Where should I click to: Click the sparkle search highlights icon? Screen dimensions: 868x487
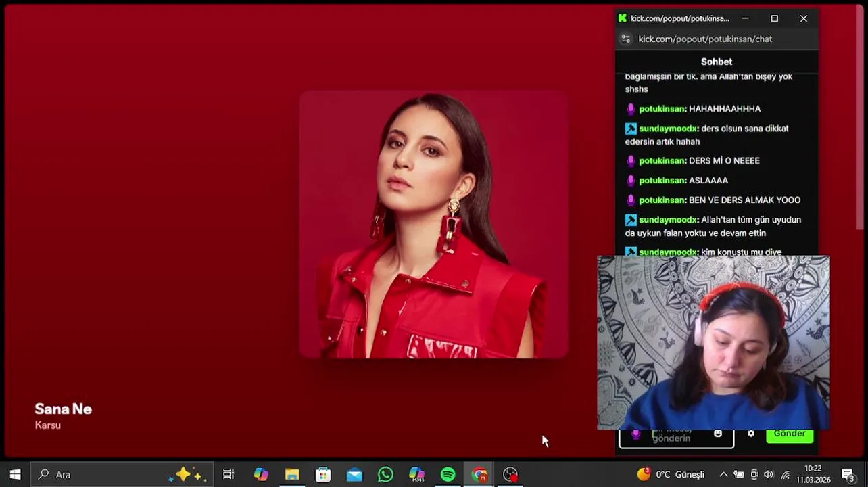click(x=186, y=475)
